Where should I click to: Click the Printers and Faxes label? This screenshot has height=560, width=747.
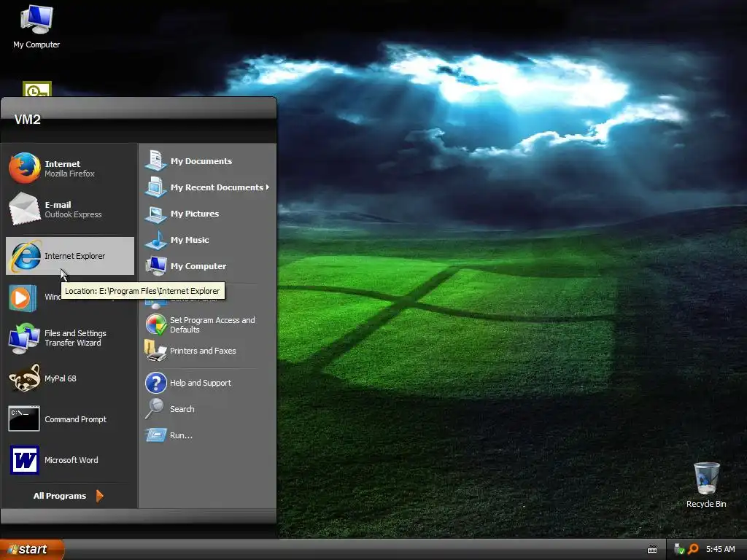coord(203,351)
